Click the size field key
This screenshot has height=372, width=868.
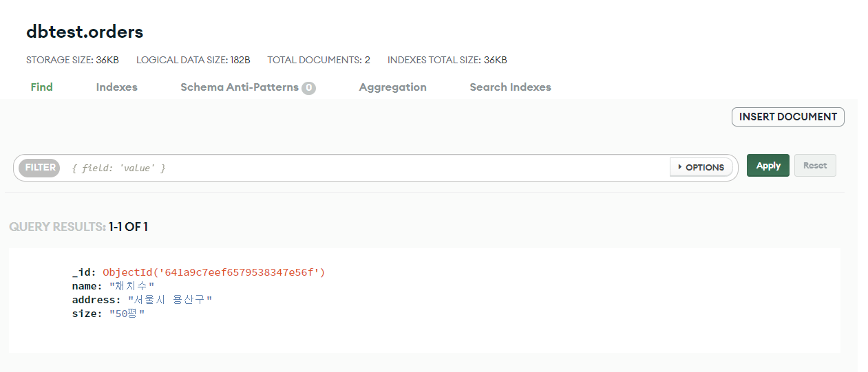[87, 314]
